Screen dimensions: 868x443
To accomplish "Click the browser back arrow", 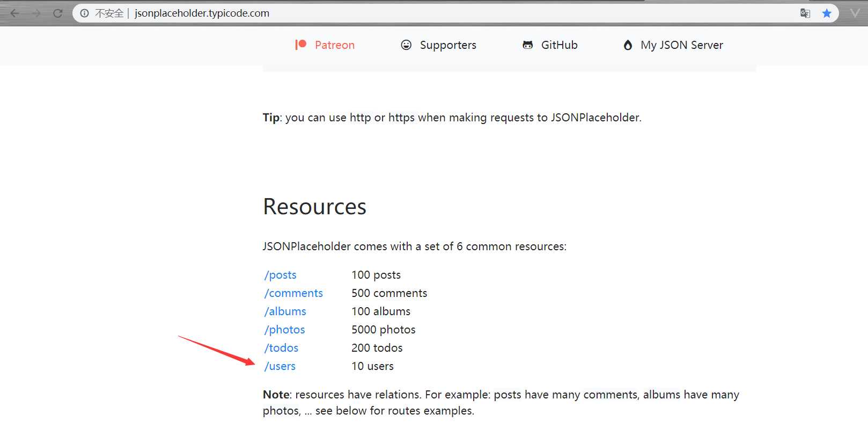I will pos(15,13).
